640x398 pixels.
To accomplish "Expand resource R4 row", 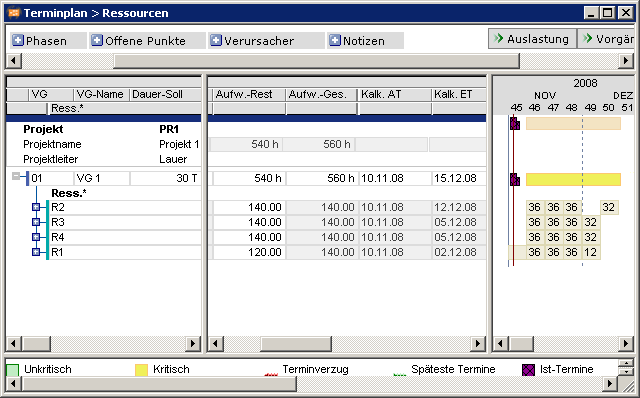I will coord(36,237).
